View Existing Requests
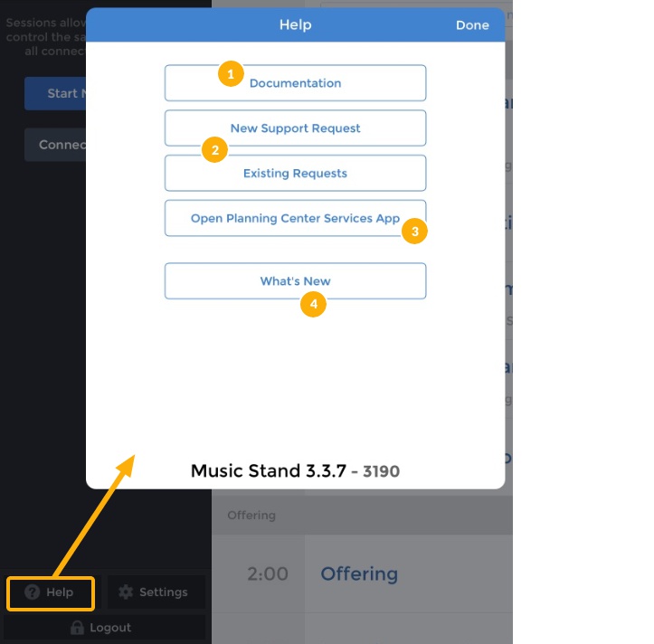 [x=295, y=173]
